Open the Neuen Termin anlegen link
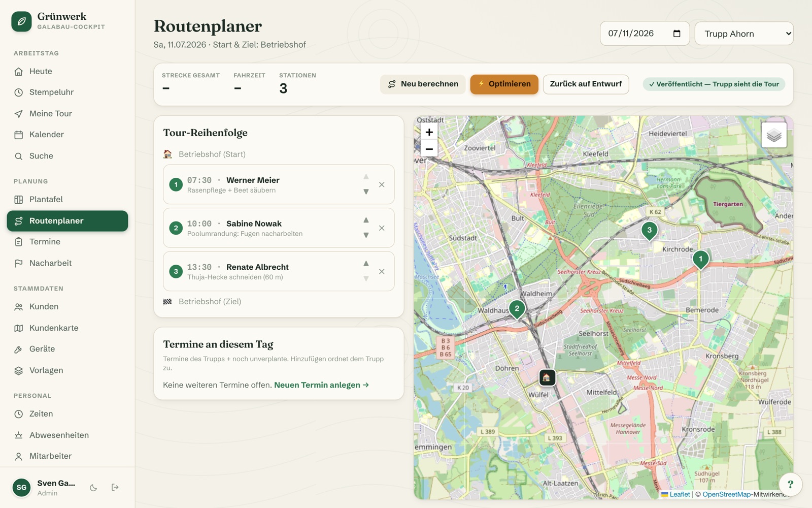This screenshot has height=508, width=812. coord(321,385)
